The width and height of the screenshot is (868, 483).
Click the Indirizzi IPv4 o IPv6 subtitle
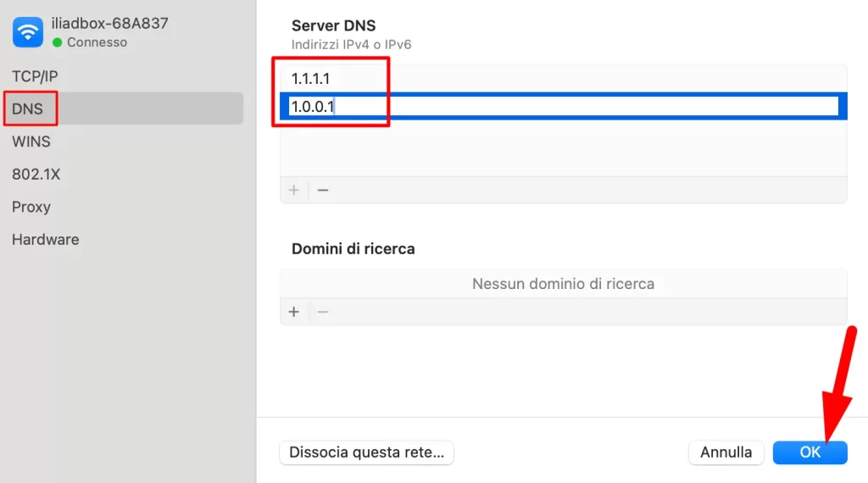[352, 44]
